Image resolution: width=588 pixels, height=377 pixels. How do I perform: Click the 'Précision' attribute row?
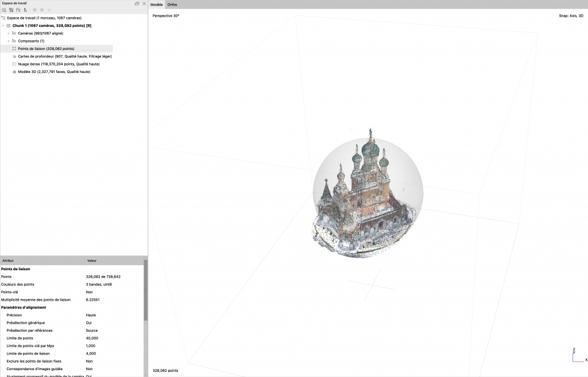click(x=14, y=315)
